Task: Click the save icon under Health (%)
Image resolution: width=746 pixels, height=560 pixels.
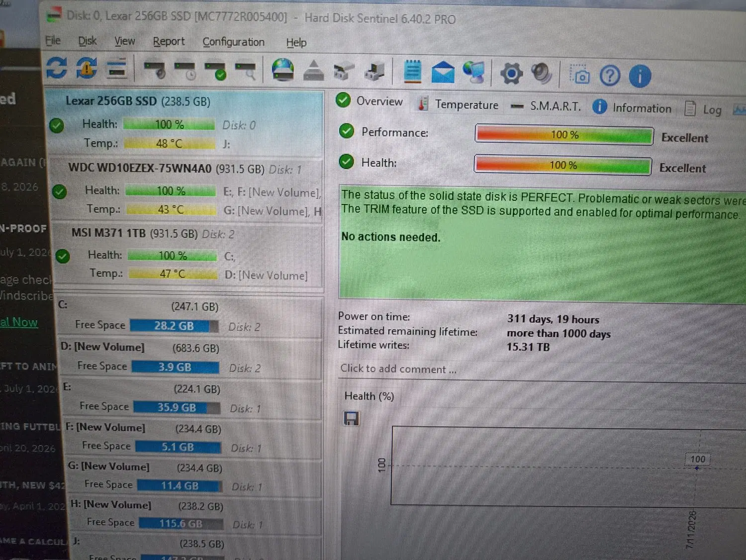Action: point(352,419)
